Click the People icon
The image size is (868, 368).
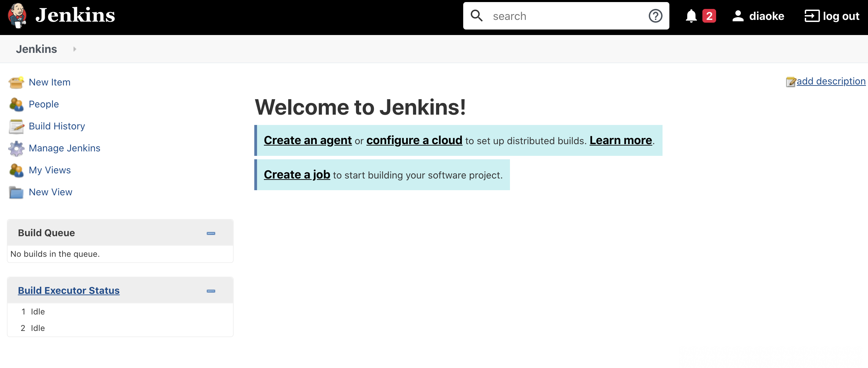tap(16, 104)
